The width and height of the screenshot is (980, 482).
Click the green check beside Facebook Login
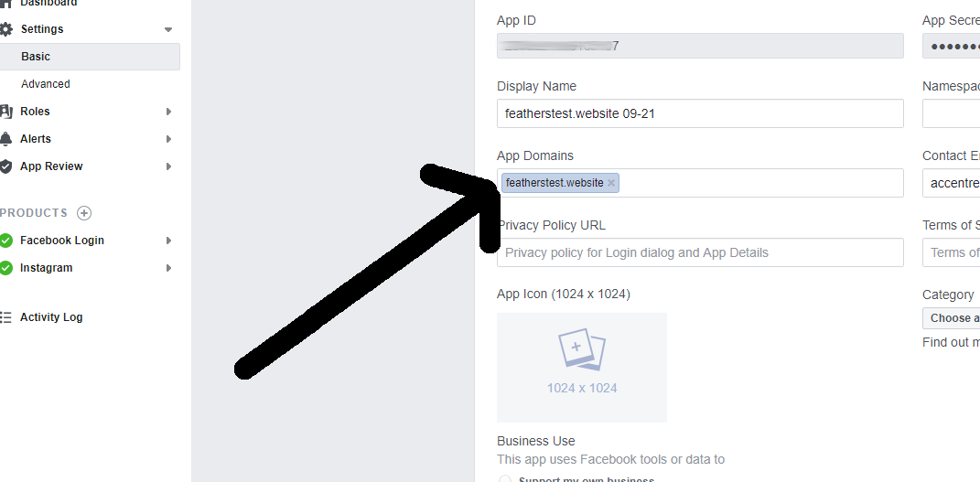(x=5, y=241)
